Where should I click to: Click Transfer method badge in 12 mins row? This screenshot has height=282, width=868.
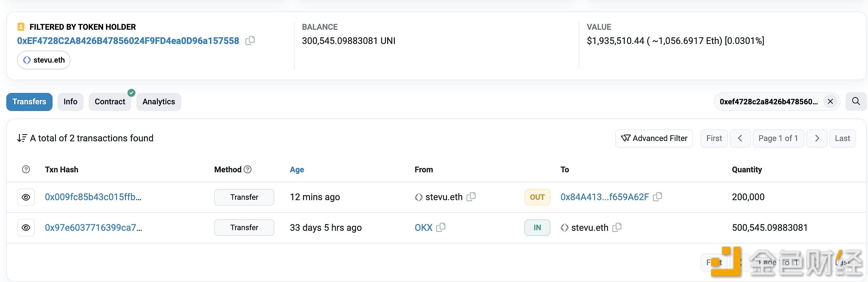(244, 197)
